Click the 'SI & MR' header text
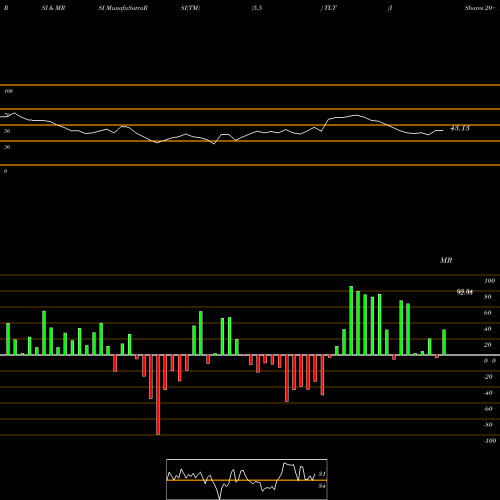Image resolution: width=500 pixels, height=500 pixels. [53, 8]
